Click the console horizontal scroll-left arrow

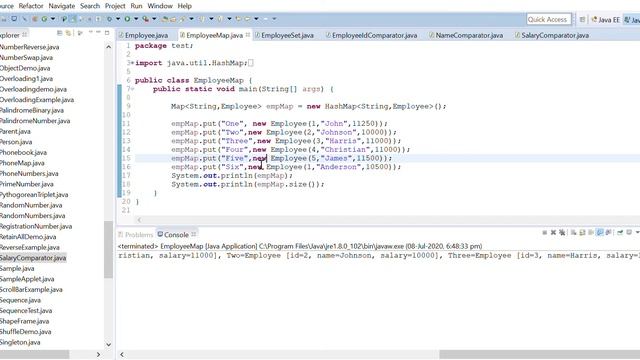122,354
